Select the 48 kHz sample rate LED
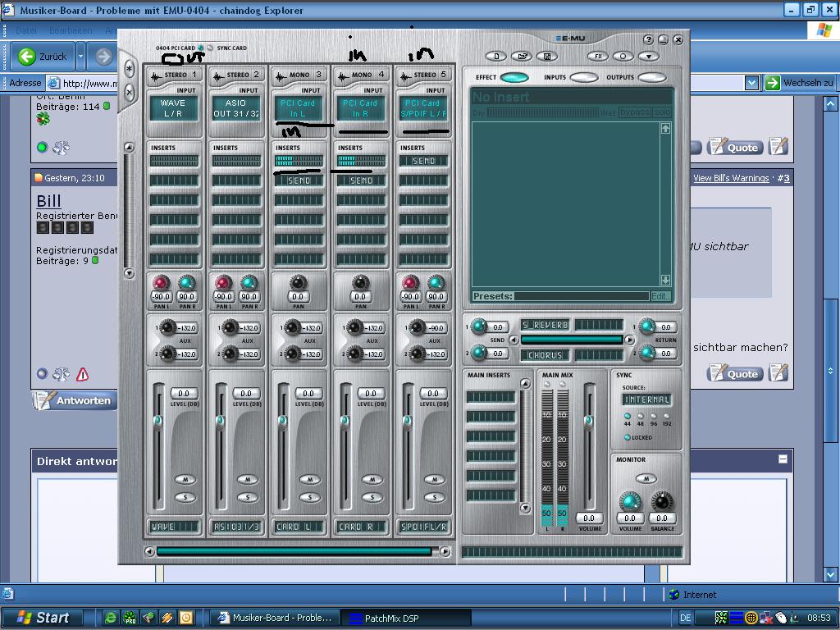This screenshot has height=630, width=840. (641, 416)
